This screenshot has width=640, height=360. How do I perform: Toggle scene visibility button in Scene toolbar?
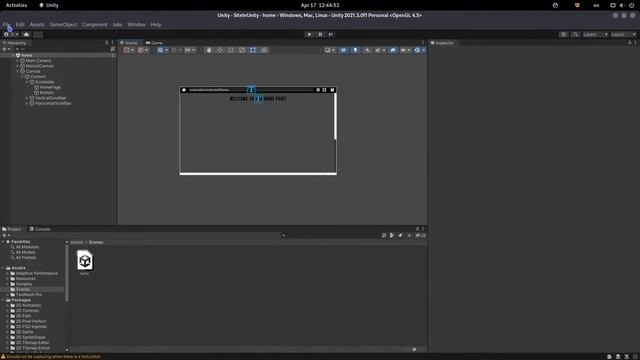pos(393,50)
